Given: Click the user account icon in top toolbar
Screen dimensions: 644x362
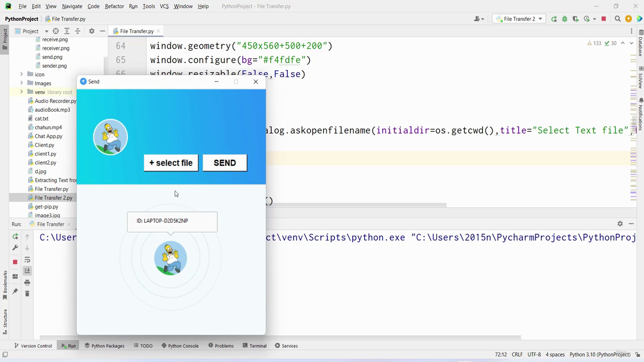Looking at the screenshot, I should pos(479,19).
